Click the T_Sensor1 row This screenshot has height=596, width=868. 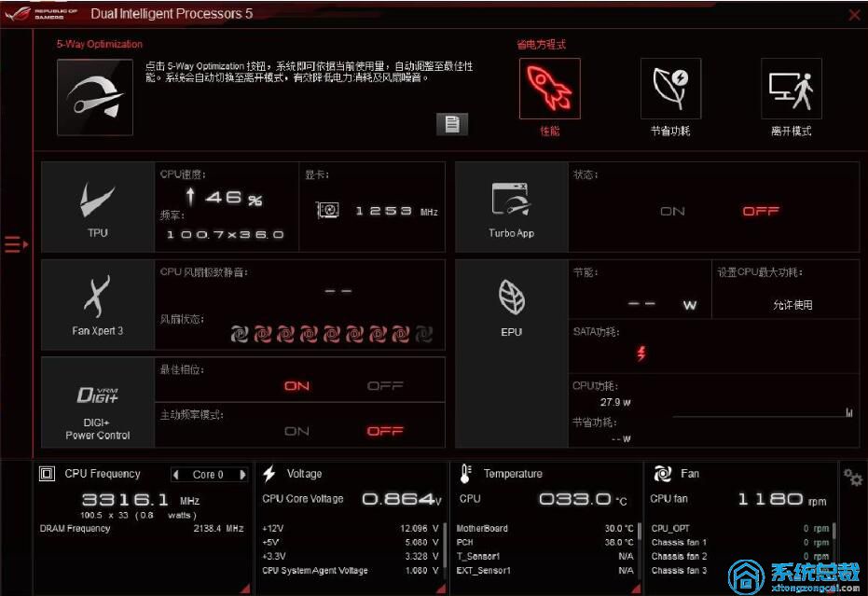coord(544,556)
